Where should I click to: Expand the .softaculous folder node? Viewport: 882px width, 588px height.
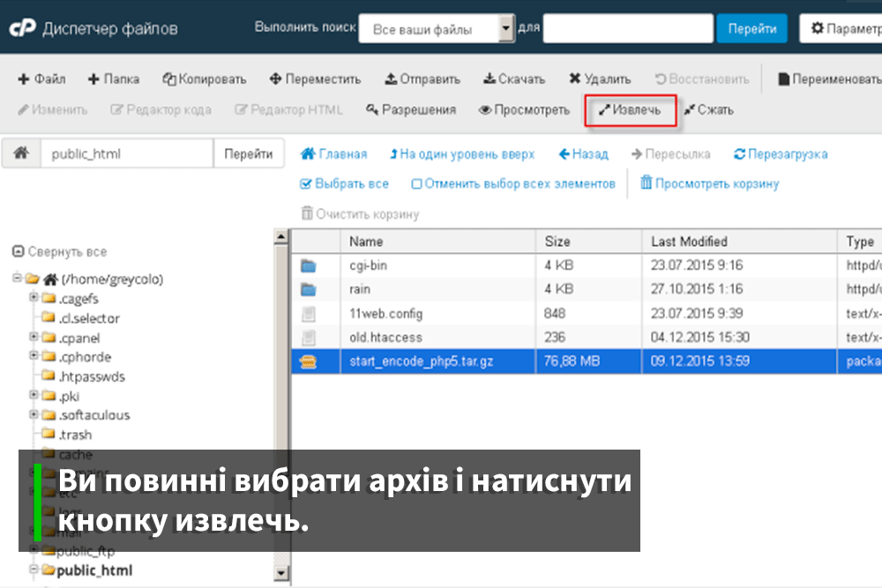(34, 414)
